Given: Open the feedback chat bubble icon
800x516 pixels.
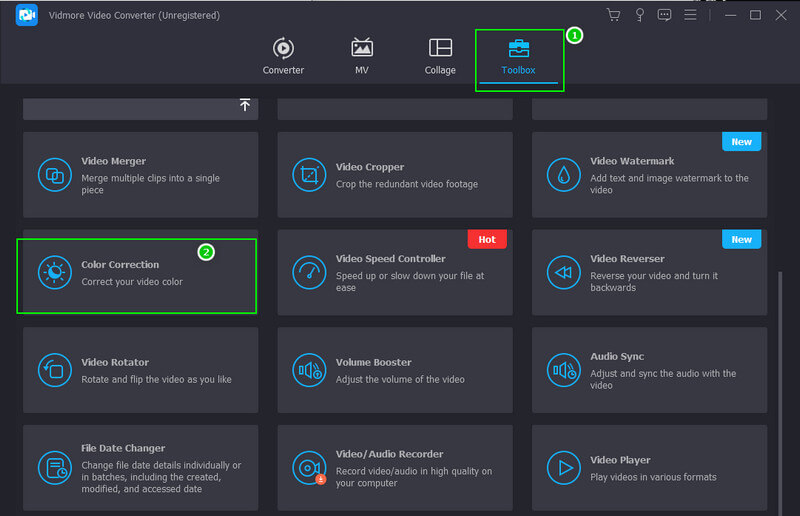Looking at the screenshot, I should click(x=665, y=15).
